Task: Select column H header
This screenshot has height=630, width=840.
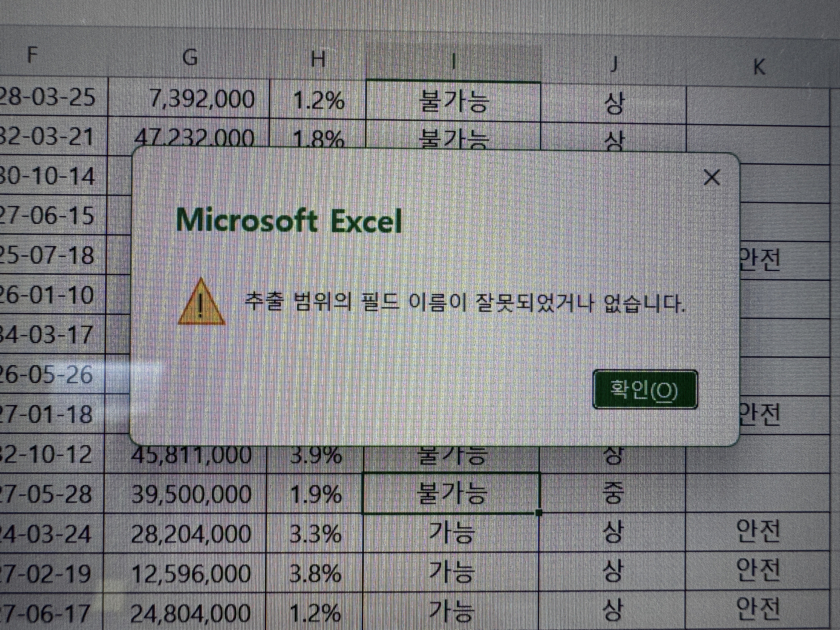Action: click(318, 60)
